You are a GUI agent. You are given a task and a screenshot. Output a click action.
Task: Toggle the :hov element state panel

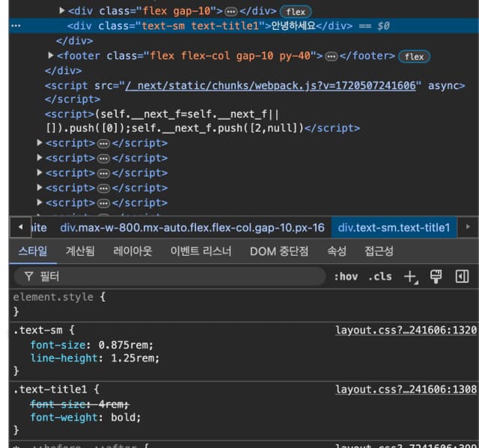(346, 277)
